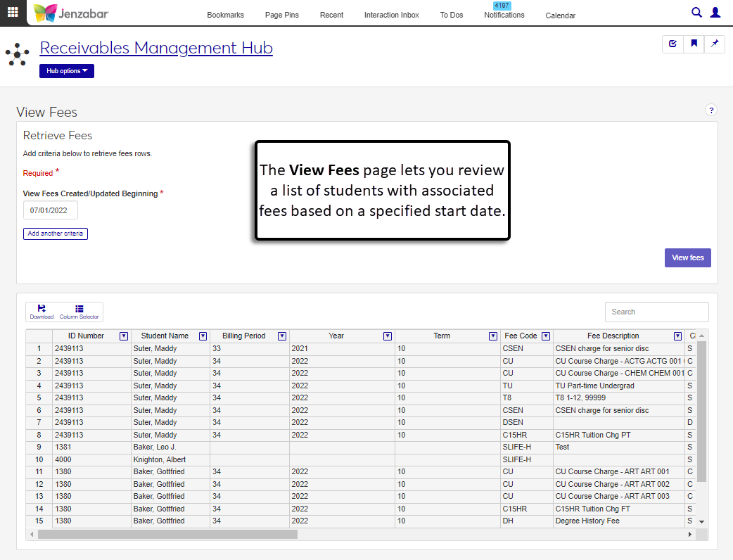Open ID Number column filter dropdown

point(124,336)
